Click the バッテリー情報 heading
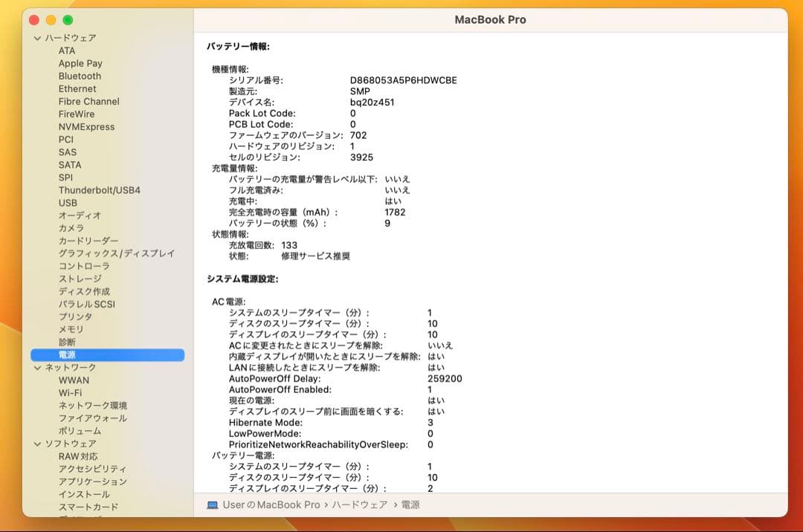This screenshot has height=532, width=803. [238, 47]
